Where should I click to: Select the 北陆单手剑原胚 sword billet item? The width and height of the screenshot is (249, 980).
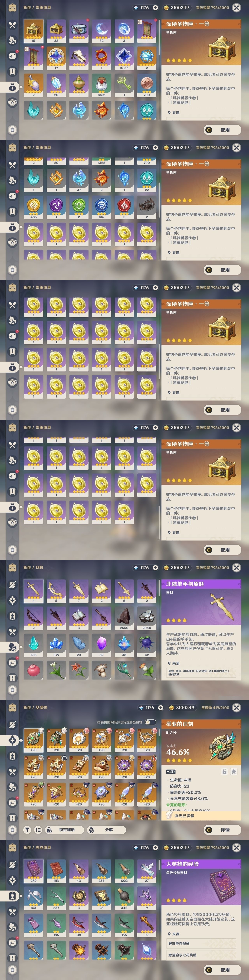pyautogui.click(x=33, y=591)
